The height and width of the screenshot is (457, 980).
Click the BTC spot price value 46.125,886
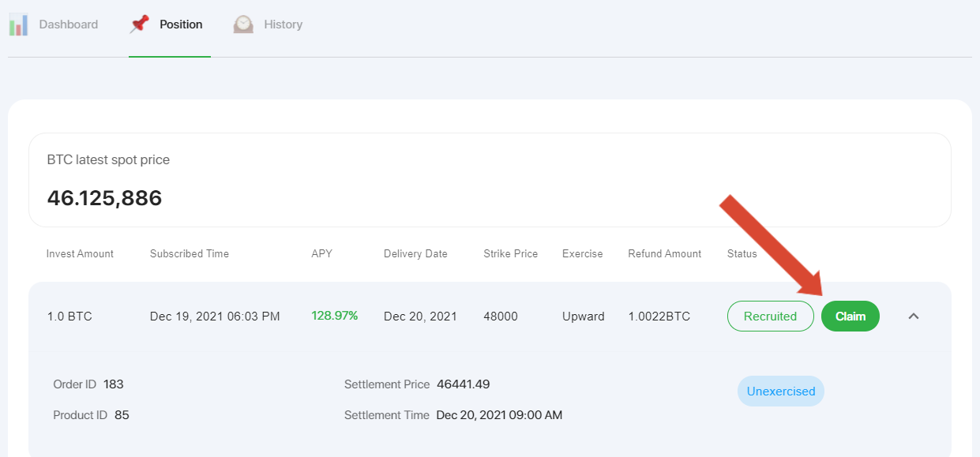(104, 198)
